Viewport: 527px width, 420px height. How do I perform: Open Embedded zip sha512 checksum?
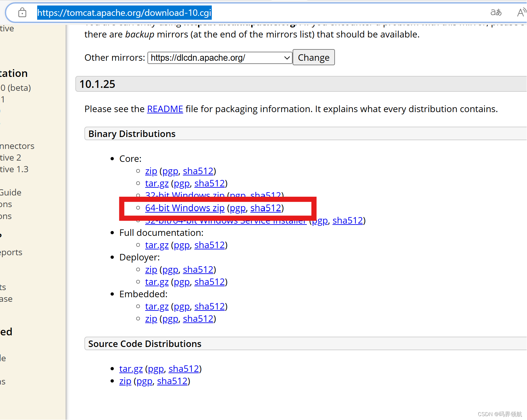(198, 319)
